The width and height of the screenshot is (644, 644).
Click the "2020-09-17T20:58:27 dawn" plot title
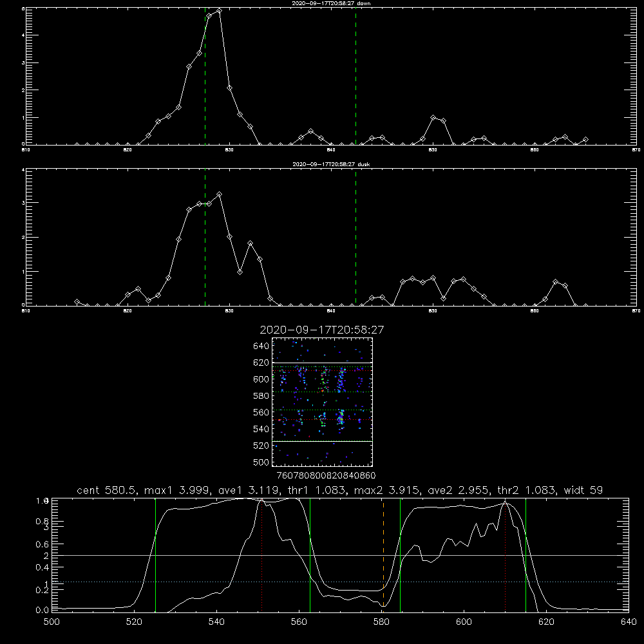(x=331, y=3)
